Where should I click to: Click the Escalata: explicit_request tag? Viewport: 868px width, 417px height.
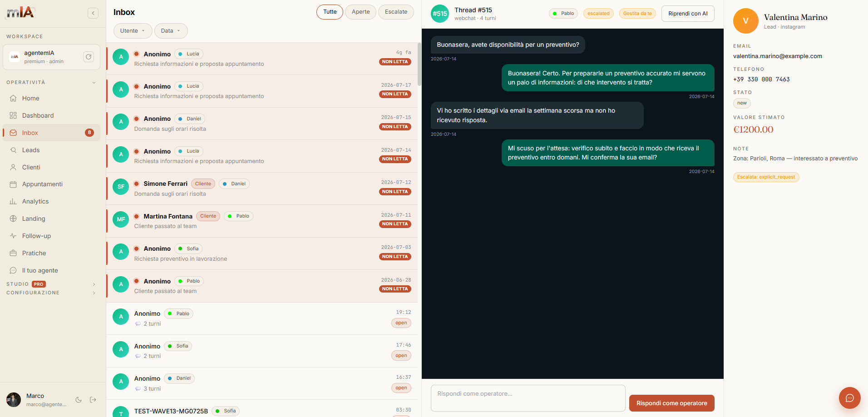[766, 177]
